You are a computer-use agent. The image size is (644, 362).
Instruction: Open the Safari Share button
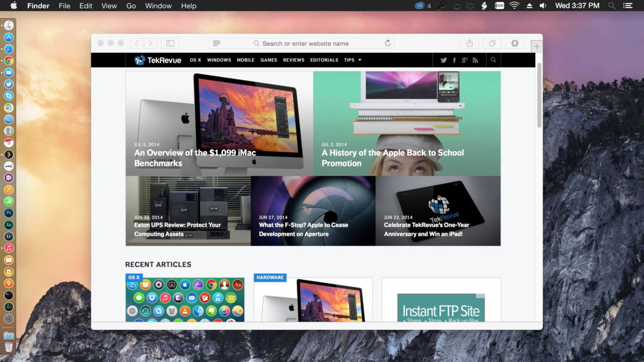coord(469,43)
